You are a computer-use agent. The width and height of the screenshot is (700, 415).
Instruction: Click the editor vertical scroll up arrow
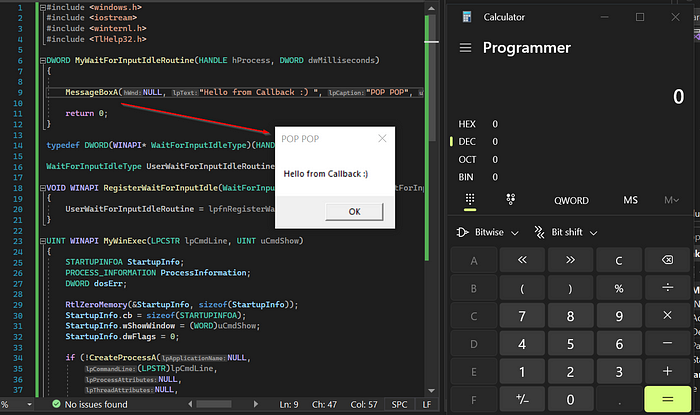pyautogui.click(x=431, y=8)
